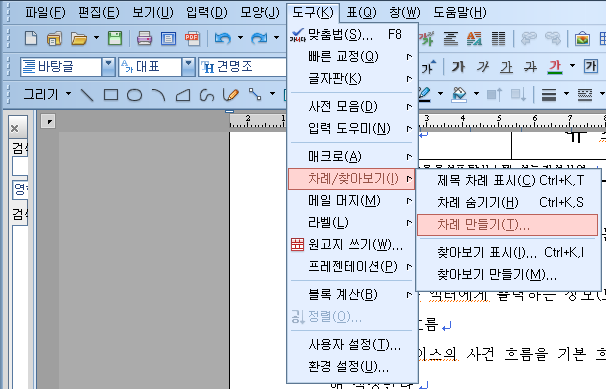Redo the last undone action
Image resolution: width=606 pixels, height=389 pixels.
click(x=259, y=38)
